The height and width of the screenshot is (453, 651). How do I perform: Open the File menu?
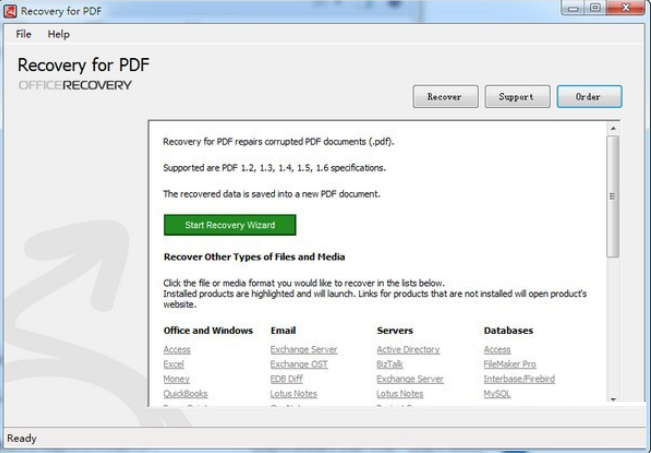(x=24, y=34)
